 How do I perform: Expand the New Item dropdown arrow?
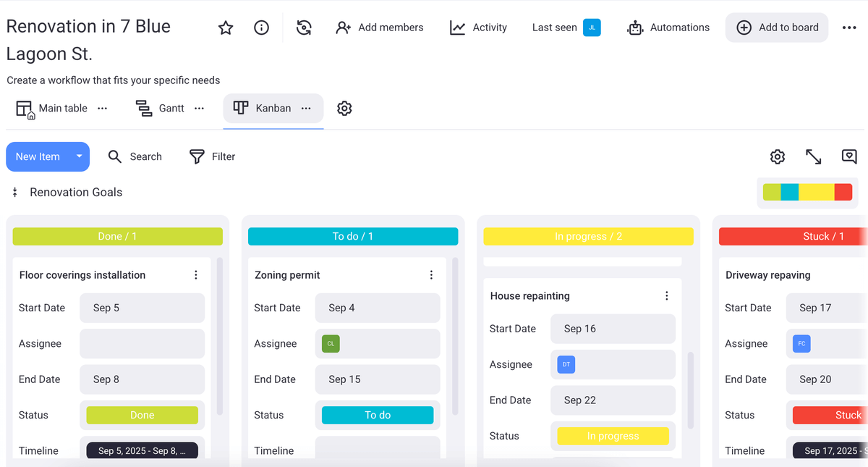(80, 156)
